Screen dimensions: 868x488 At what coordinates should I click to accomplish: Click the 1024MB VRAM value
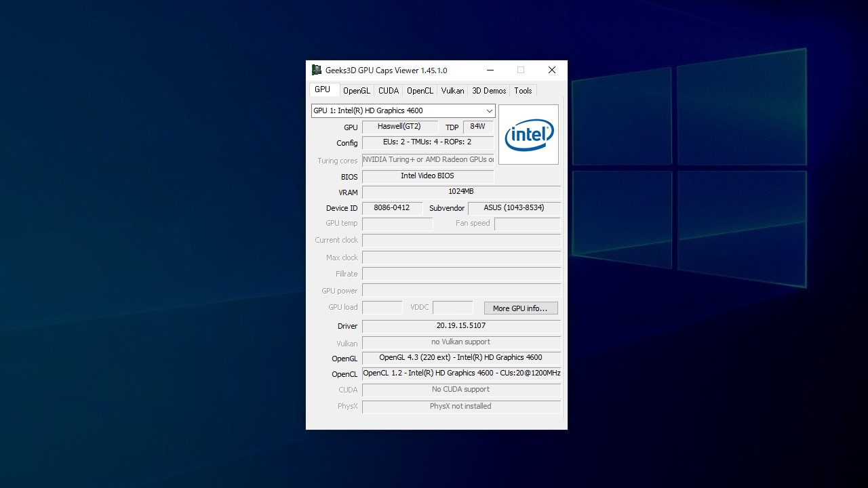461,192
